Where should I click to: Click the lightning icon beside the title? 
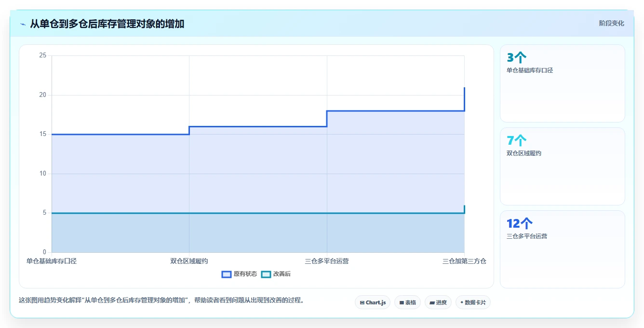(x=23, y=24)
